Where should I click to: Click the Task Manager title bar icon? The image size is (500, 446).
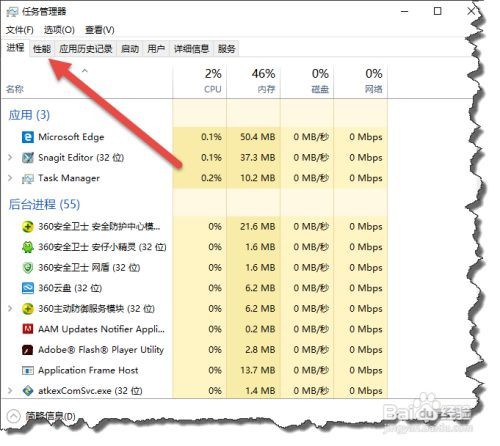12,12
